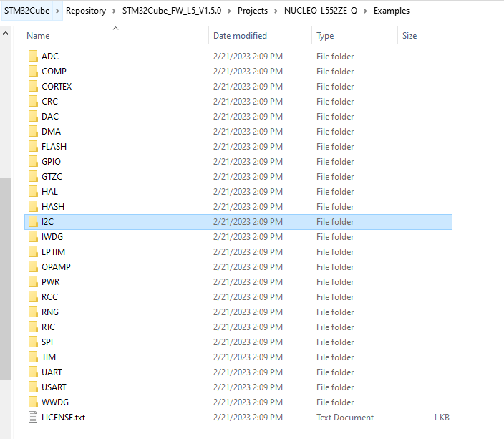The image size is (504, 439).
Task: Select the GPIO folder name
Action: coord(51,161)
